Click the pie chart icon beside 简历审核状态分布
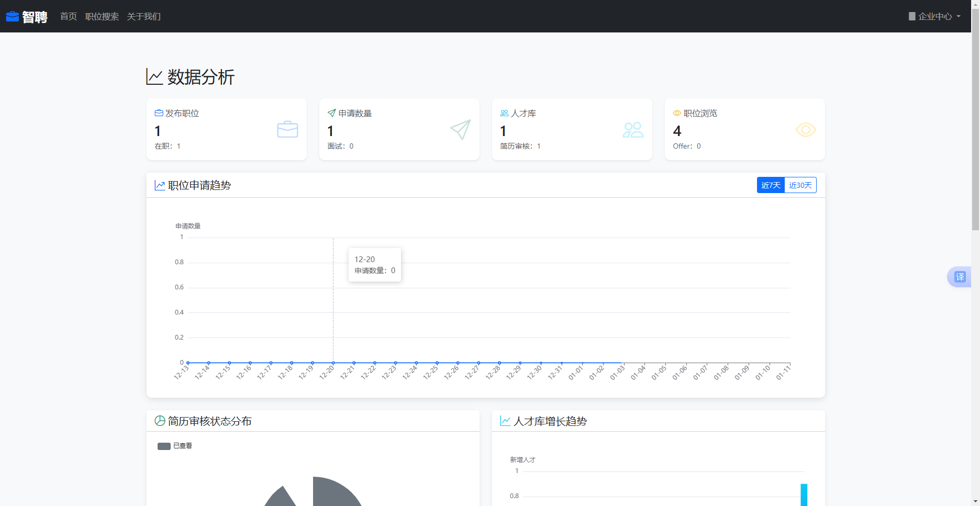Viewport: 980px width, 506px height. coord(160,421)
